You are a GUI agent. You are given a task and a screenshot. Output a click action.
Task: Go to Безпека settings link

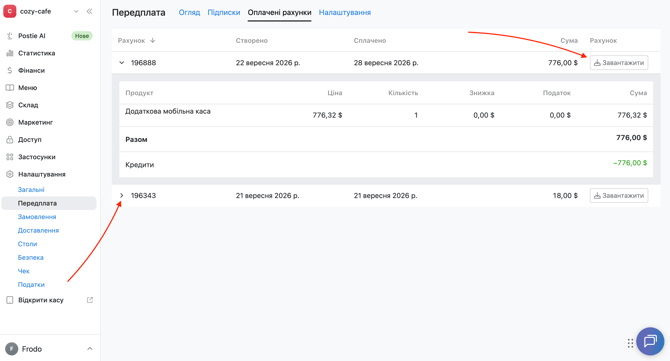pyautogui.click(x=30, y=258)
